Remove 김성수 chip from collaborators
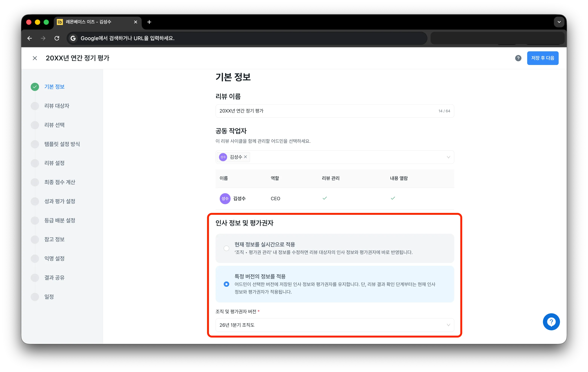 (x=245, y=157)
